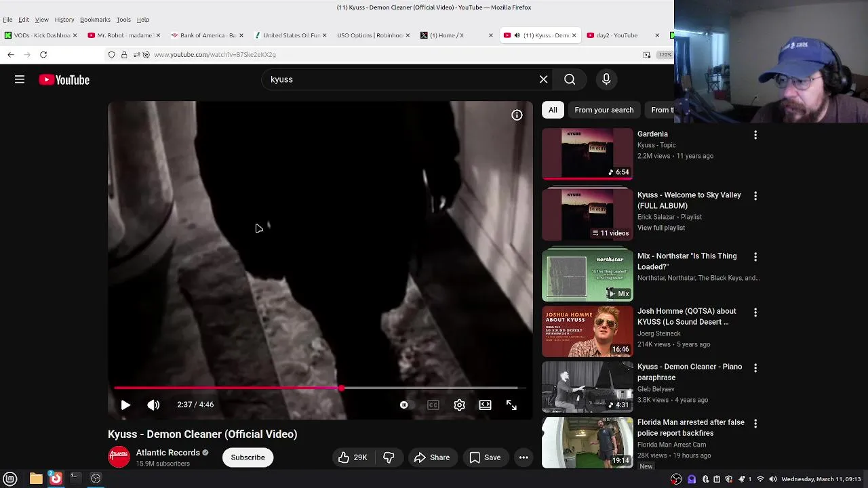
Task: Open the player settings gear
Action: pos(459,405)
